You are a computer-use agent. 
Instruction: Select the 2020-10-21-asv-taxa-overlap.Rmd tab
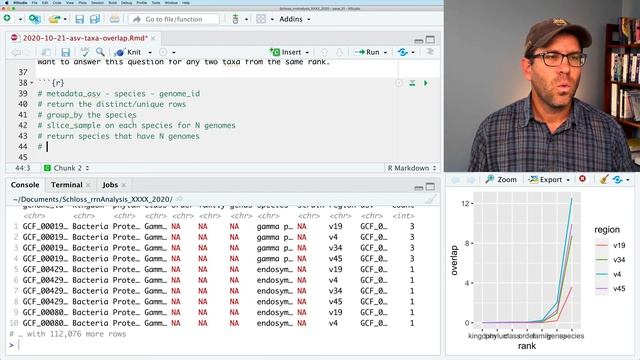click(x=85, y=38)
